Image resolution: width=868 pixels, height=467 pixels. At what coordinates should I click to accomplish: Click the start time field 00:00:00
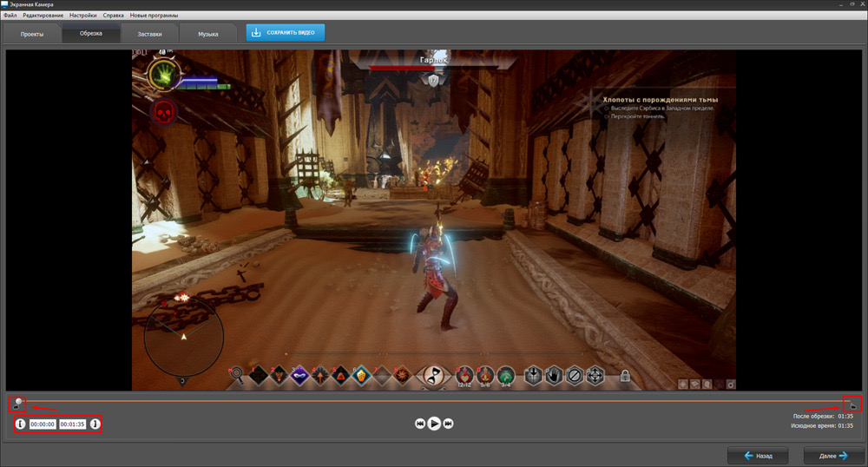[x=43, y=424]
